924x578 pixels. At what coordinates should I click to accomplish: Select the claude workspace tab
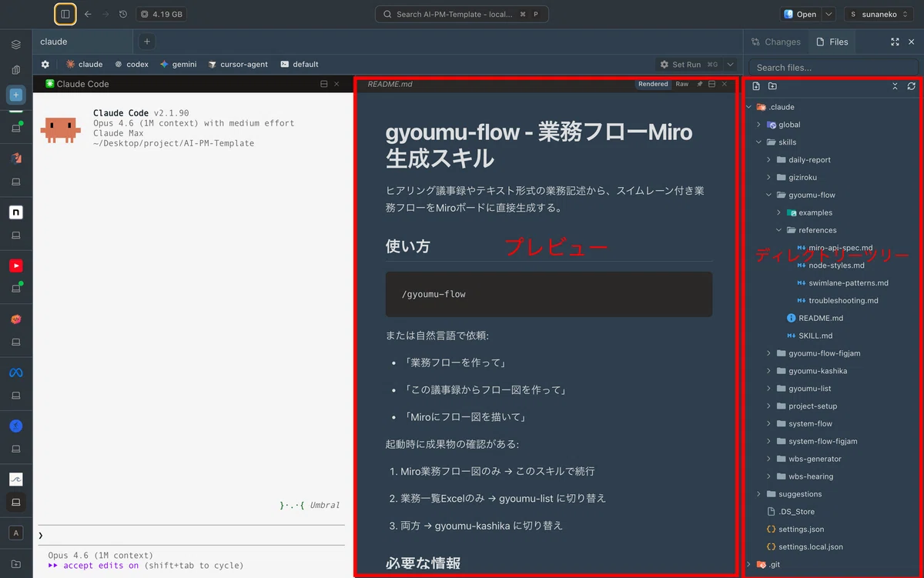[83, 42]
